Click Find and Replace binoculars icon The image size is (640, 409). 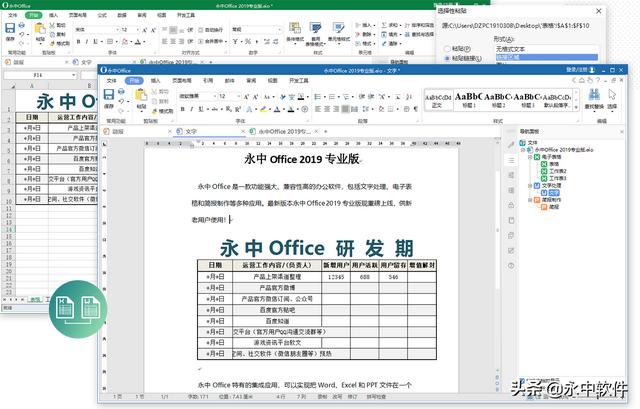(x=594, y=95)
